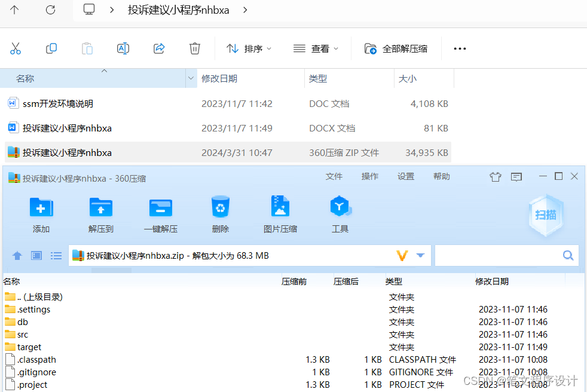Viewport: 587px width, 392px height.
Task: Open the 文件 menu in 360压缩
Action: point(334,176)
